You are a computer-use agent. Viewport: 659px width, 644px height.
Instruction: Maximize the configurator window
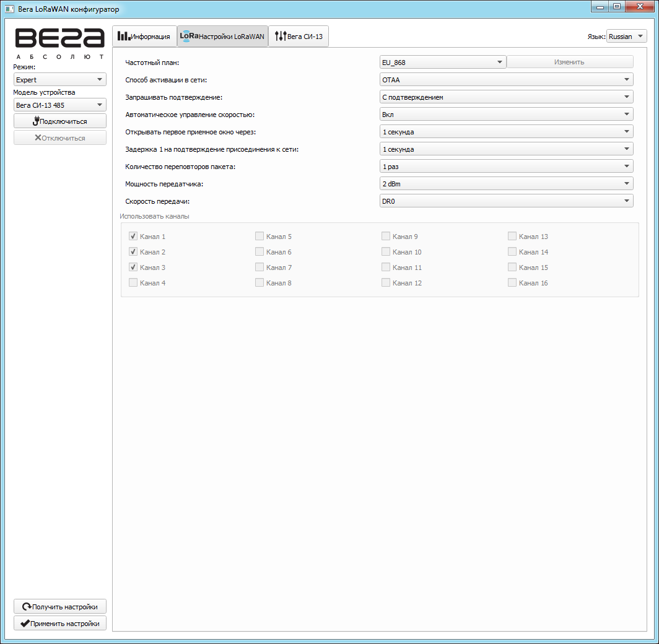(x=616, y=6)
